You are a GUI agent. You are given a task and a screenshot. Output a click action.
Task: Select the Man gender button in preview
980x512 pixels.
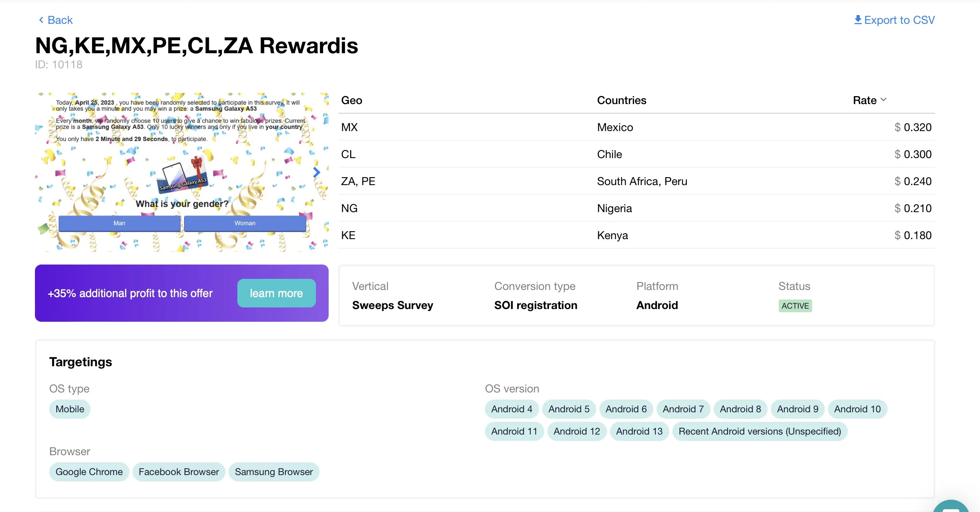119,223
